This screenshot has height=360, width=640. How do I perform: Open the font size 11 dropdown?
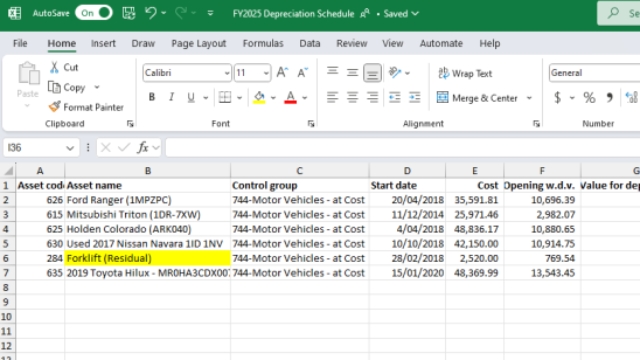266,73
